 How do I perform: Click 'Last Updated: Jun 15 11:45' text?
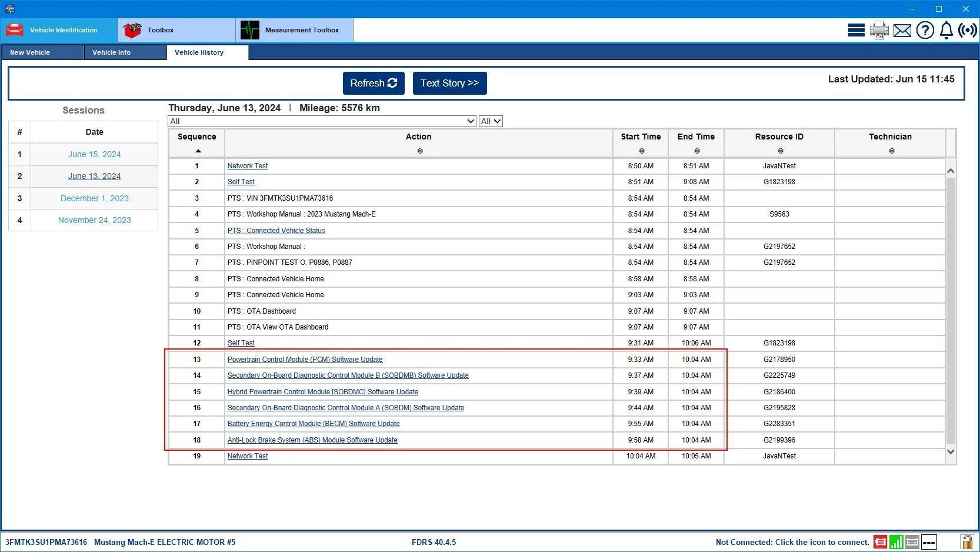pyautogui.click(x=891, y=79)
